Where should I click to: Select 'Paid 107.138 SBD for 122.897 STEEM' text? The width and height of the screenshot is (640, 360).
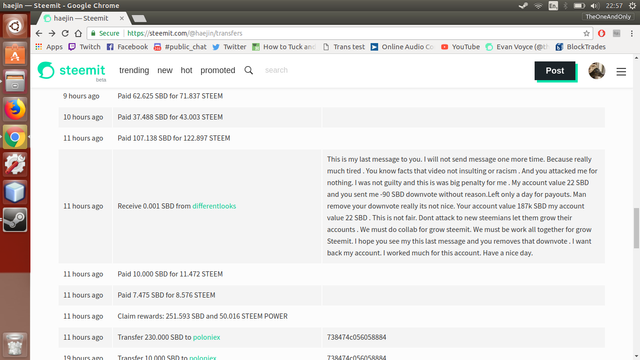[x=174, y=138]
